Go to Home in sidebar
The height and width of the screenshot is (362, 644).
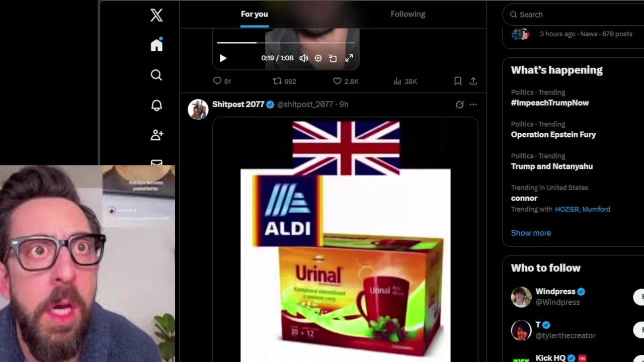click(156, 45)
